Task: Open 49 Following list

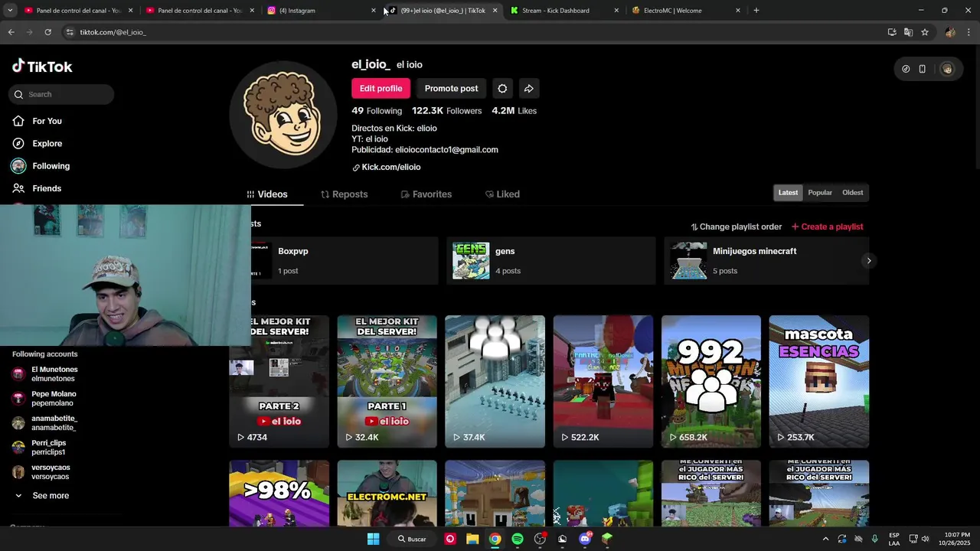Action: [377, 111]
